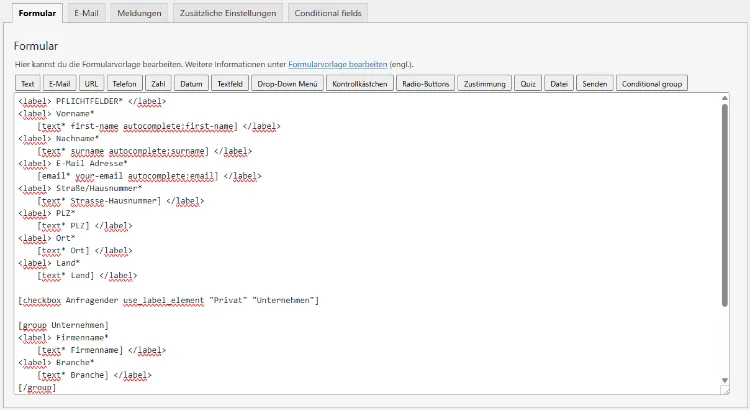This screenshot has height=410, width=750.
Task: Open the Meldungen tab
Action: 139,13
